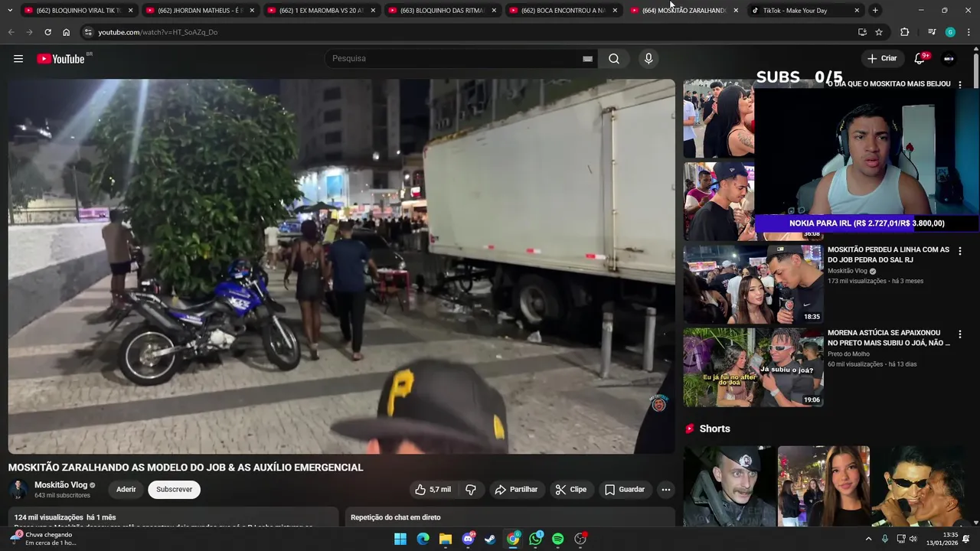The width and height of the screenshot is (980, 551).
Task: Open the on-screen keyboard icon in search
Action: (587, 59)
